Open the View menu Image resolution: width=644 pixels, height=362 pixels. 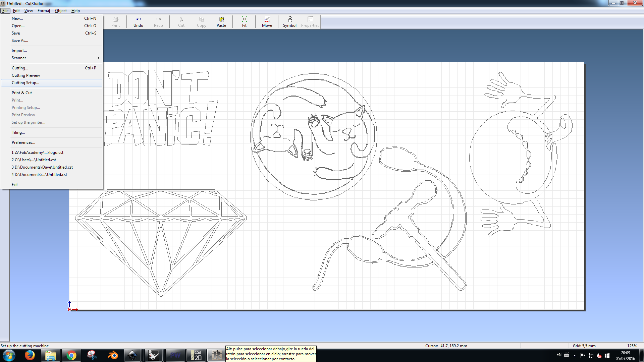29,11
